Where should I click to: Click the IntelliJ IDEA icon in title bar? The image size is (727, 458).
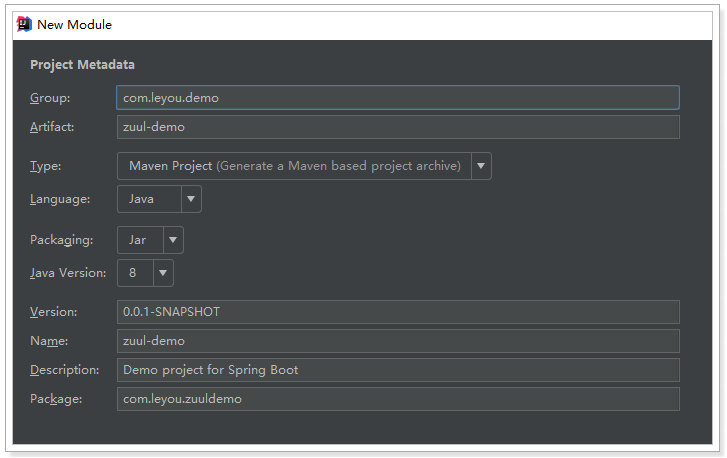pyautogui.click(x=24, y=24)
